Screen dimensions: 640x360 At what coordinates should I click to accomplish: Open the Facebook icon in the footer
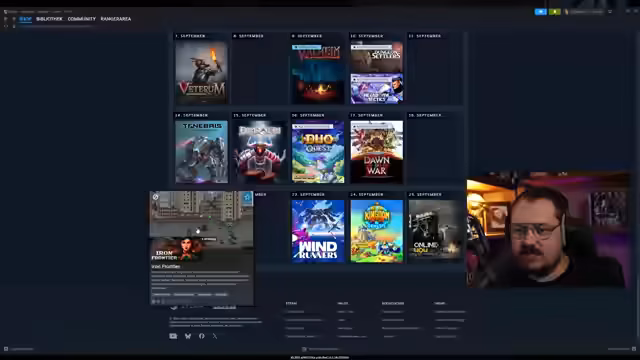(x=202, y=336)
